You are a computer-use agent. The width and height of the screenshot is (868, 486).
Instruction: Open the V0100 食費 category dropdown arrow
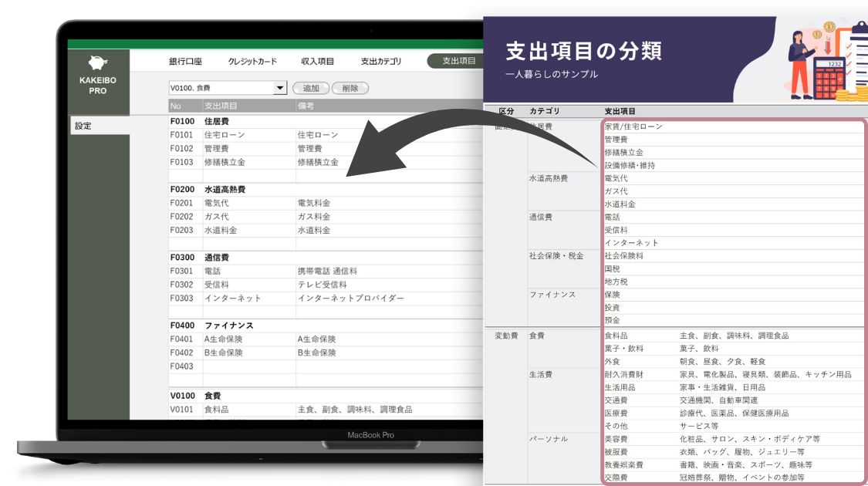[x=280, y=89]
